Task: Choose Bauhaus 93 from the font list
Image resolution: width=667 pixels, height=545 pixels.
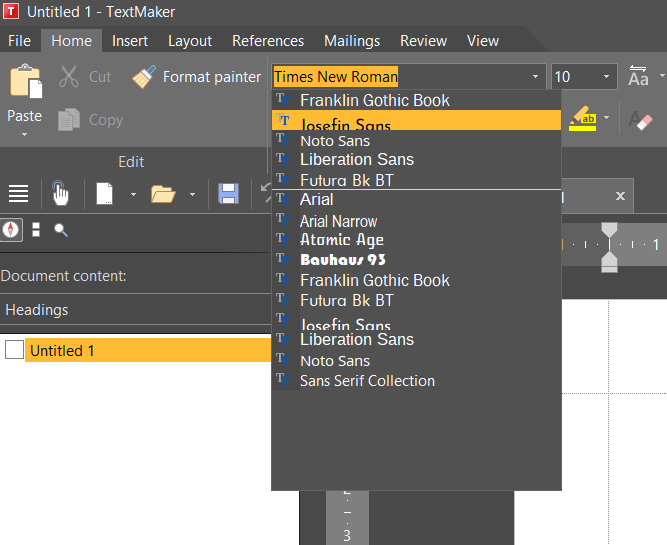Action: pyautogui.click(x=343, y=260)
